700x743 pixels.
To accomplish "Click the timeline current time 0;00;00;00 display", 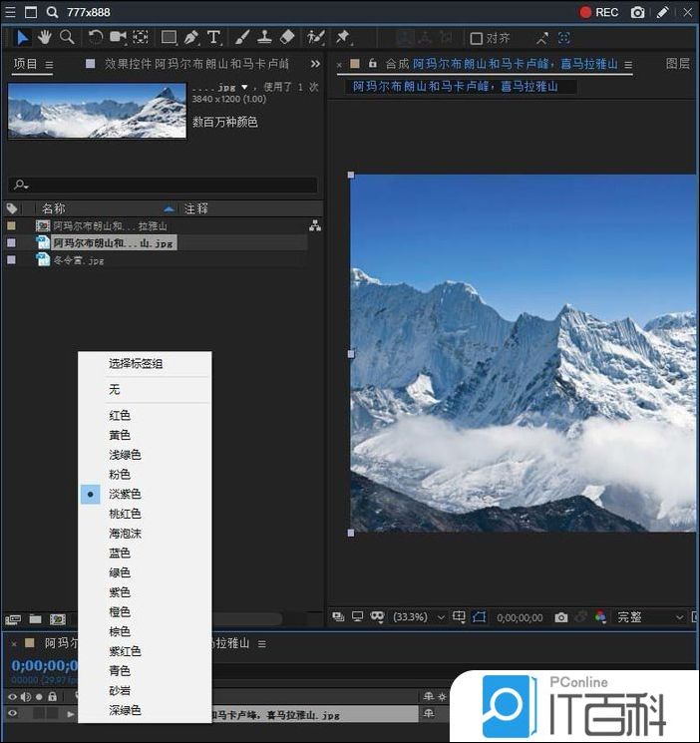I will 44,666.
